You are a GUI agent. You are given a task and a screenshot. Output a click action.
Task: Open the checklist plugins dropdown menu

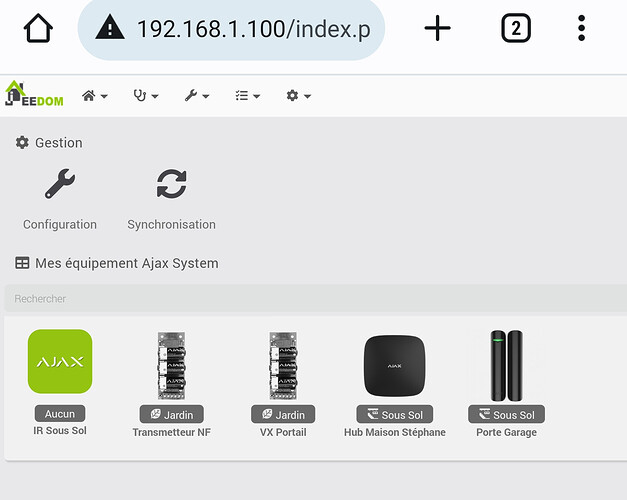click(248, 96)
